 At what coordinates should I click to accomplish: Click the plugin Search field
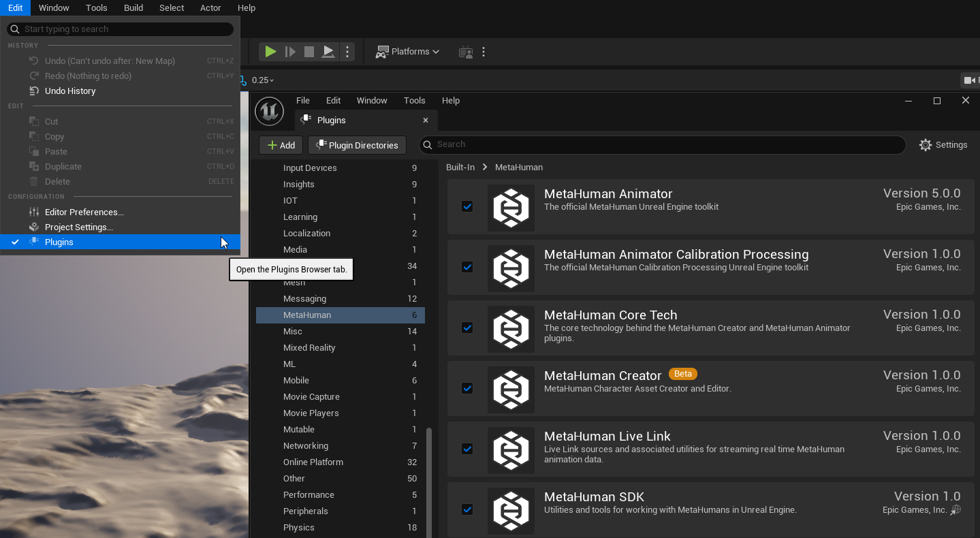pos(662,144)
